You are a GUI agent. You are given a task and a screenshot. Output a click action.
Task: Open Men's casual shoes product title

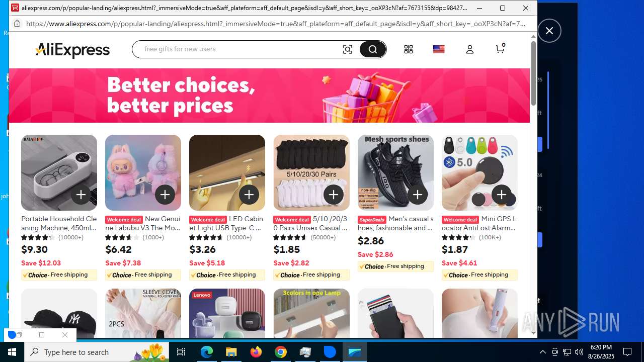395,223
